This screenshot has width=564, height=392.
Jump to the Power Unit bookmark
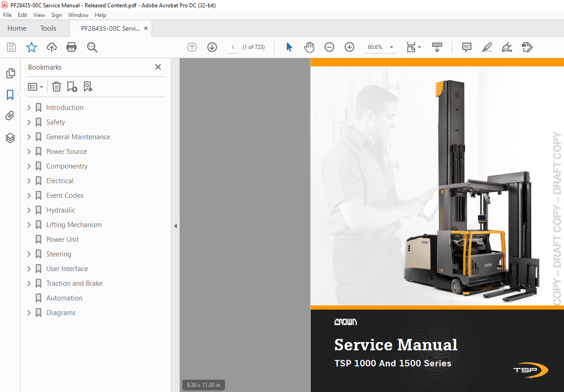pos(62,240)
